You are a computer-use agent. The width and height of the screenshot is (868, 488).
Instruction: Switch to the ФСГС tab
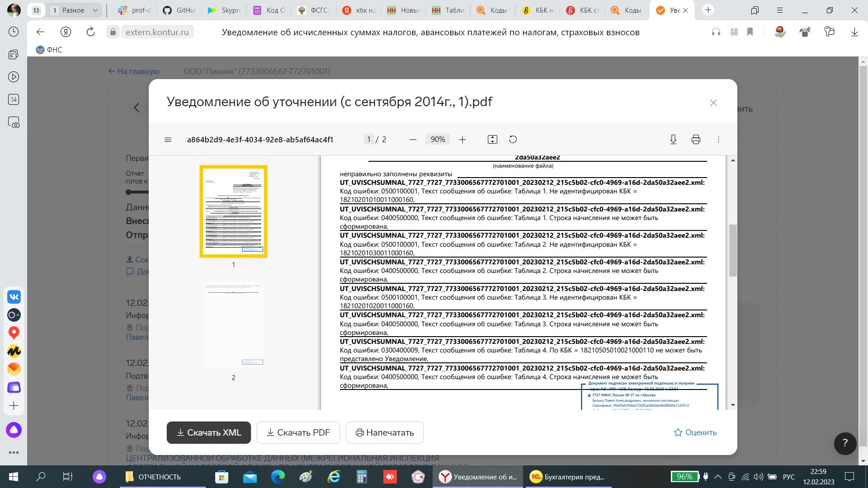pyautogui.click(x=314, y=10)
